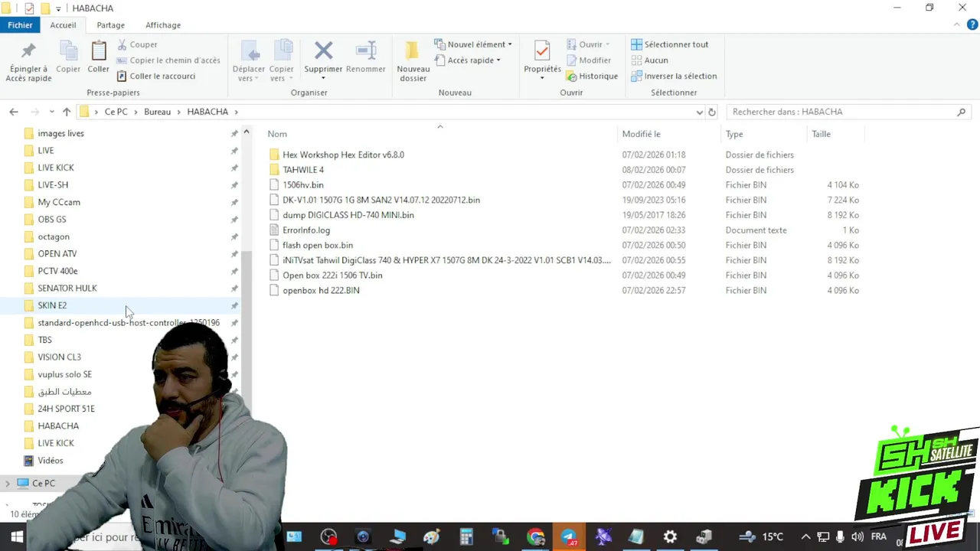Click the navigation pane scrollbar
Viewport: 980px width, 551px height.
tap(246, 329)
